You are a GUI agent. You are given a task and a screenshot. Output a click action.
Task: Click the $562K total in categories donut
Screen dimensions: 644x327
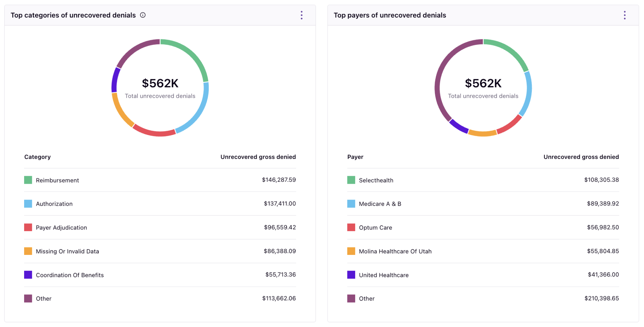(x=160, y=83)
